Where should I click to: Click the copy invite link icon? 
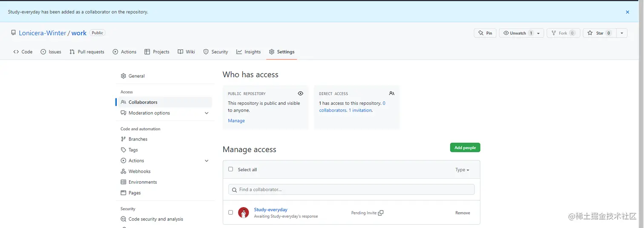pos(381,213)
